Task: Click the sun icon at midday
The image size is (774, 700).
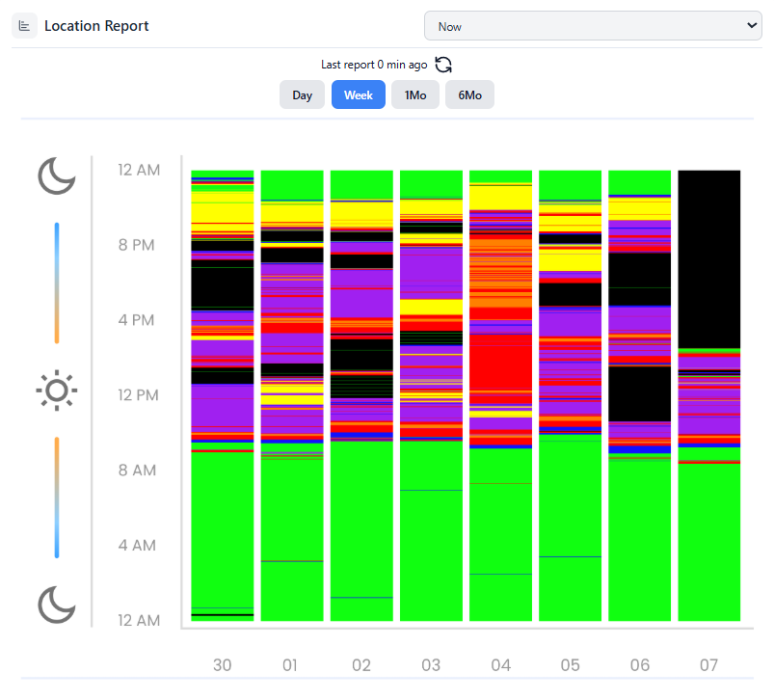Action: click(x=57, y=390)
